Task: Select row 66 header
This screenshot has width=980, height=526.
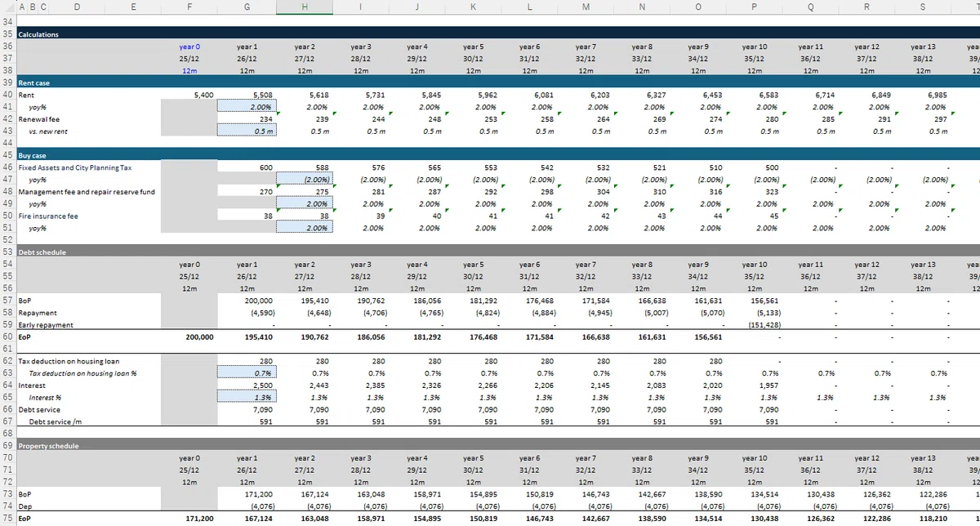Action: tap(7, 409)
